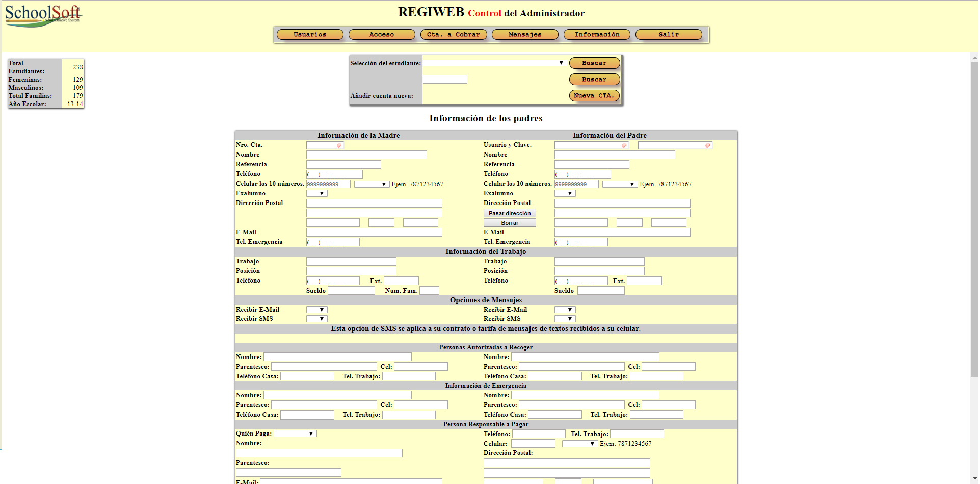The image size is (980, 484).
Task: Click the Total Estudiantes value 238
Action: 77,67
